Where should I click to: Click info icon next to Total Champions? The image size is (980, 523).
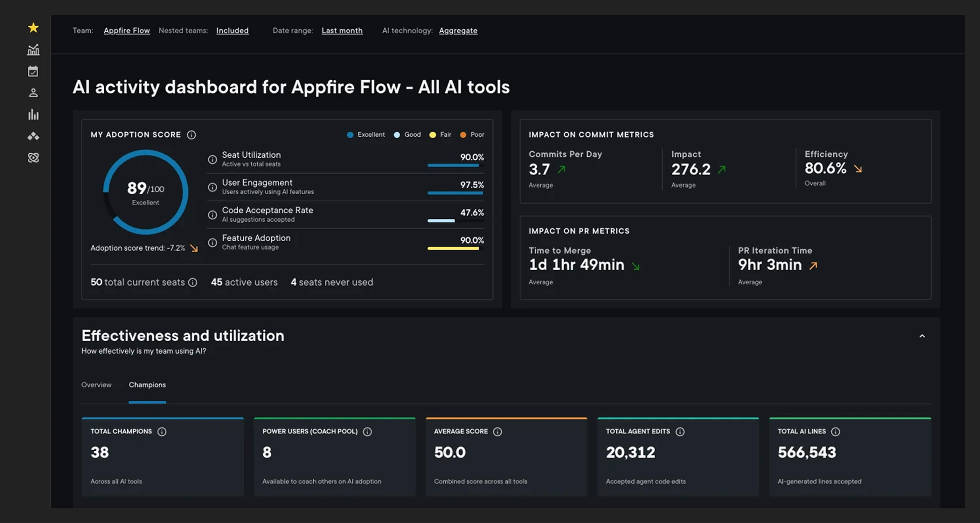click(x=162, y=432)
